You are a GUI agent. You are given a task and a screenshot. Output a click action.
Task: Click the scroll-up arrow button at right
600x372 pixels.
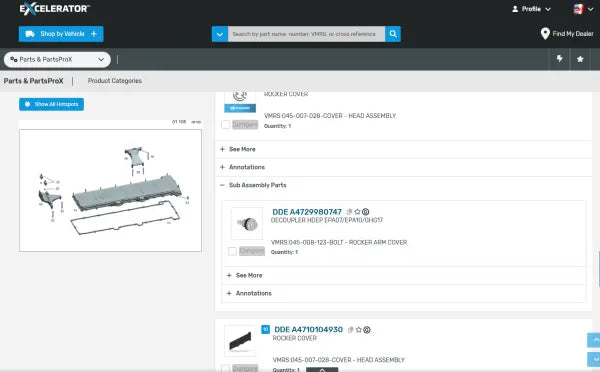[595, 340]
